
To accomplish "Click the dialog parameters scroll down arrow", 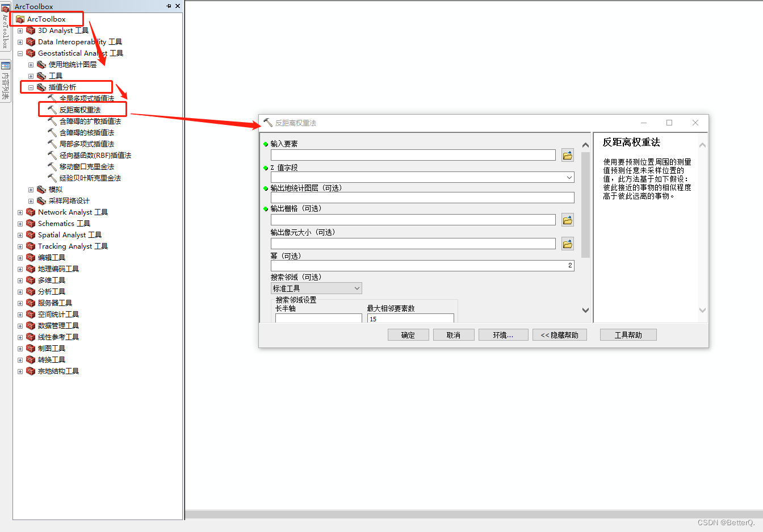I will (586, 310).
